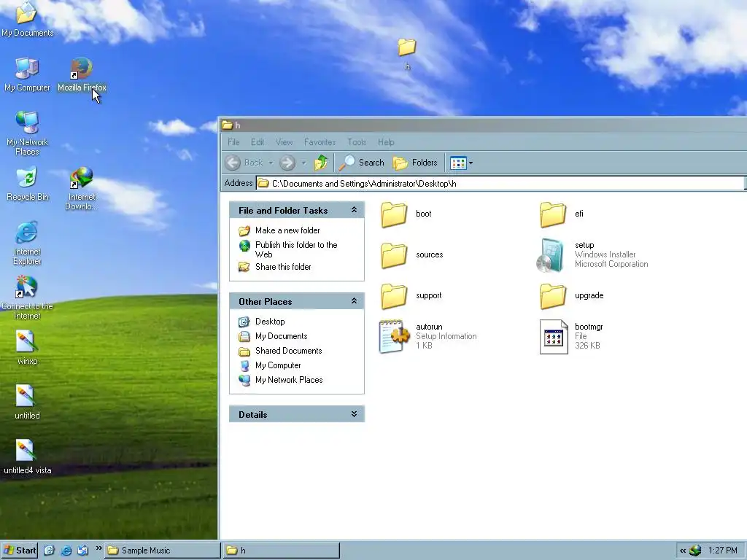Image resolution: width=747 pixels, height=560 pixels.
Task: Select the Internet Explorer desktop icon
Action: pyautogui.click(x=27, y=243)
